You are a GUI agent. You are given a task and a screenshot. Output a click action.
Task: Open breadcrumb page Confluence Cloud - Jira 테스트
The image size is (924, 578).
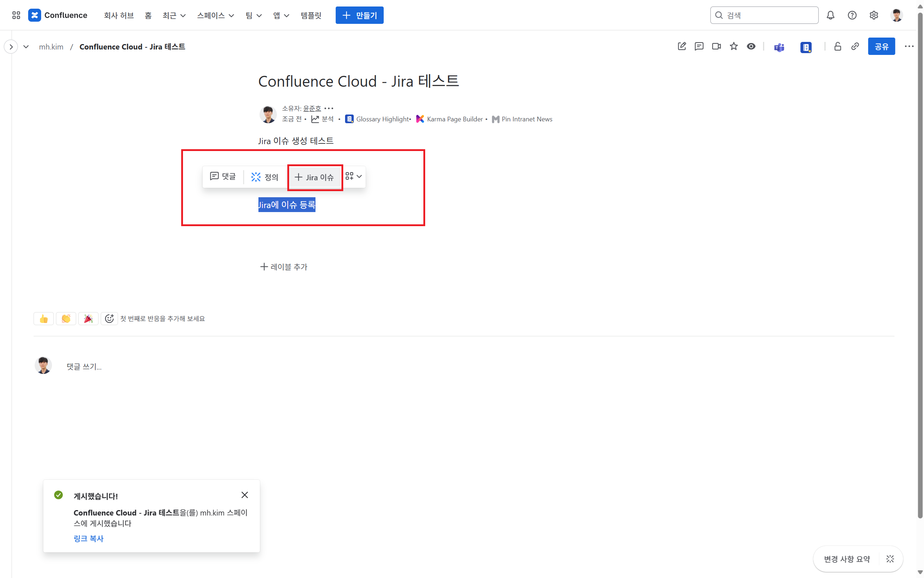click(x=132, y=47)
